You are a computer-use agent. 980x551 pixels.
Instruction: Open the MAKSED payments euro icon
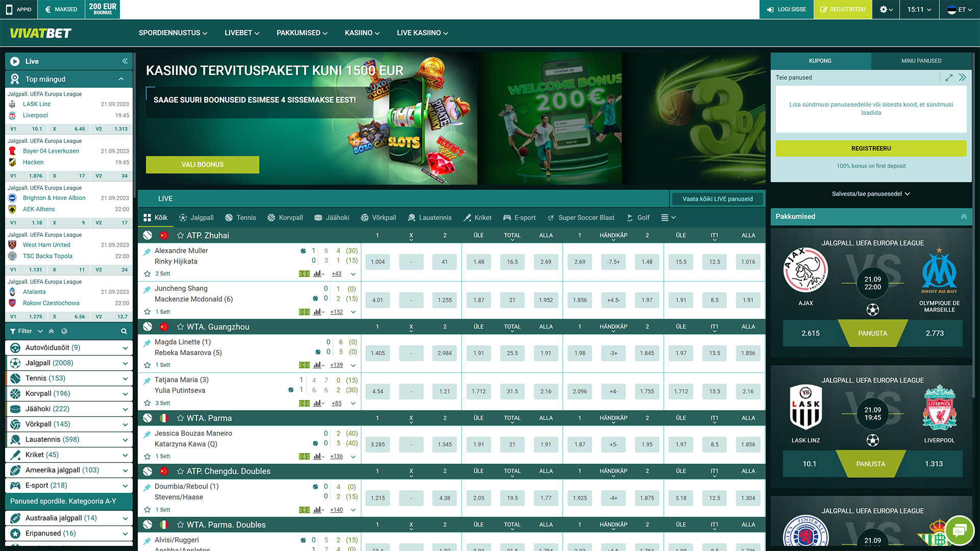(x=47, y=9)
